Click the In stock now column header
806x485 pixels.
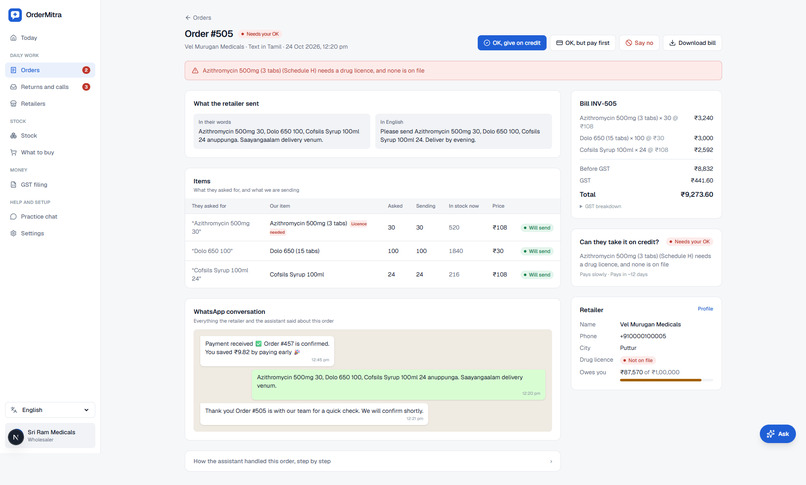click(464, 206)
